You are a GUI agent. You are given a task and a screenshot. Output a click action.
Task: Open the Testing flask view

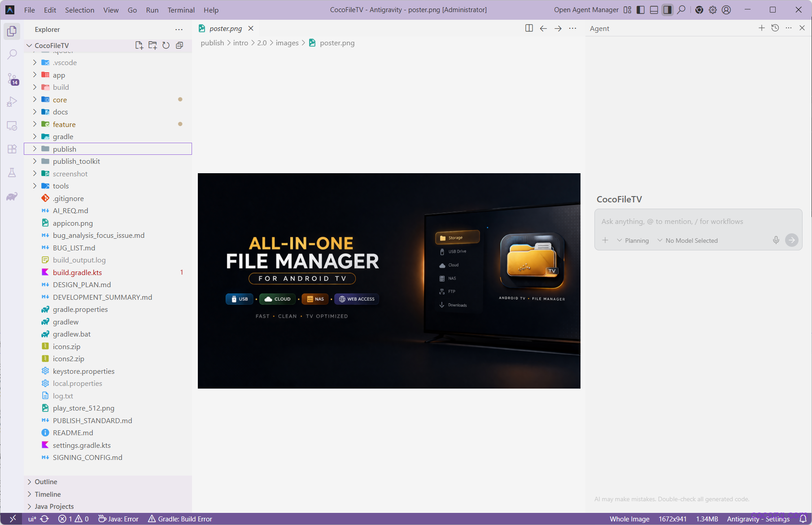pyautogui.click(x=12, y=173)
